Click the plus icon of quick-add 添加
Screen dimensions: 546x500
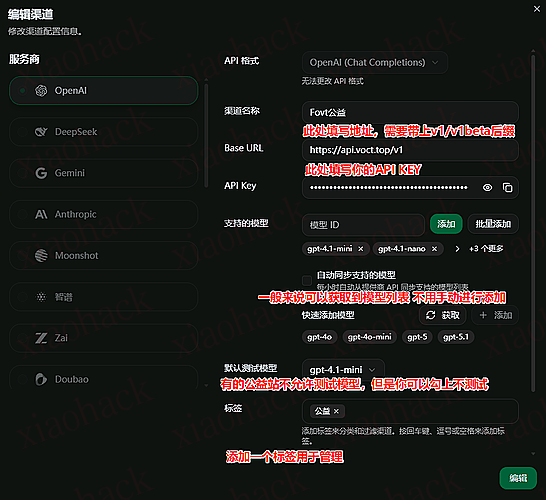tap(483, 315)
